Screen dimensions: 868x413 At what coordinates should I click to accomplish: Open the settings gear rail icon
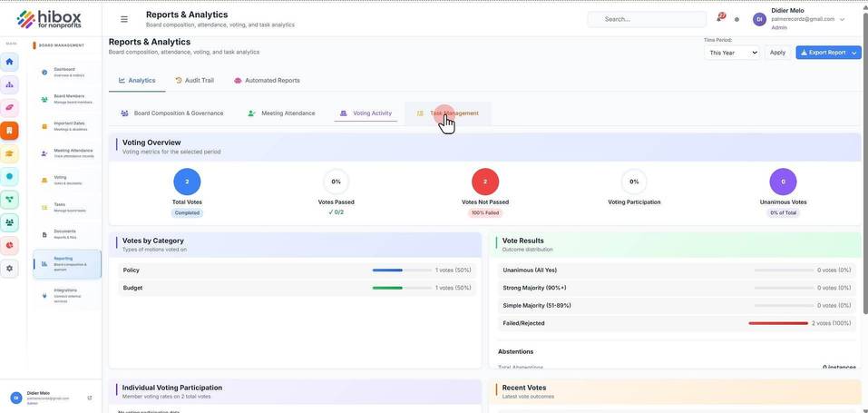9,269
